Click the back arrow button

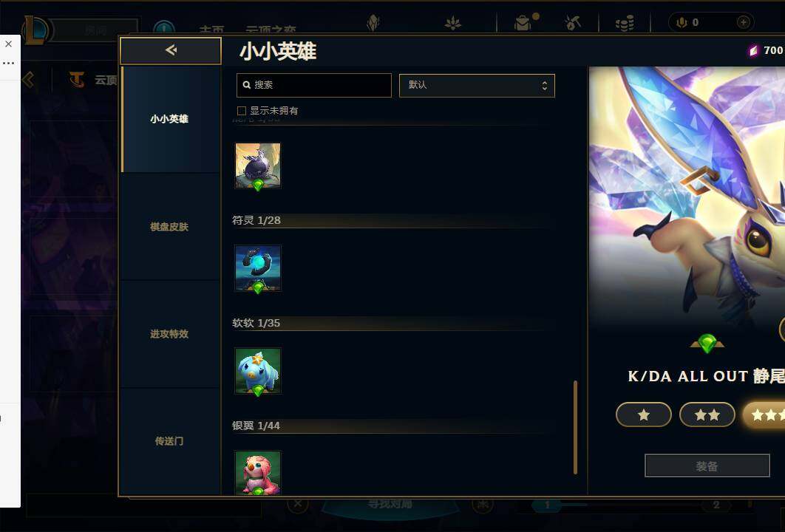[171, 50]
